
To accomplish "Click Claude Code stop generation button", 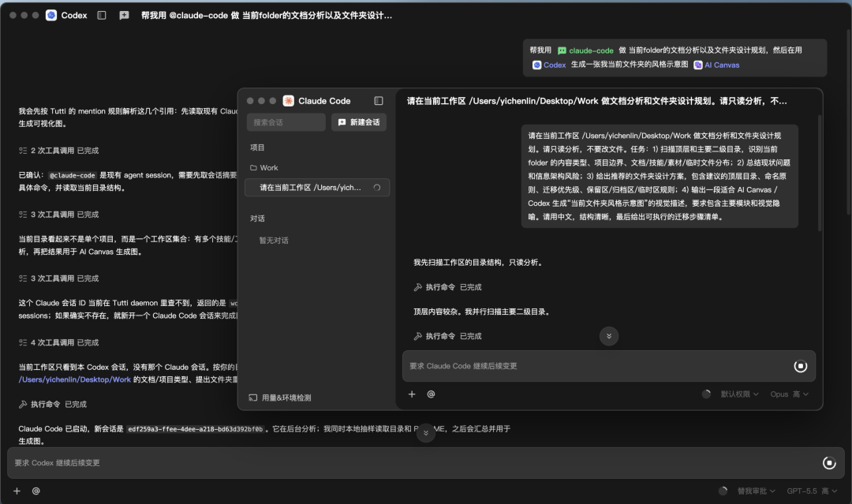I will pyautogui.click(x=801, y=366).
